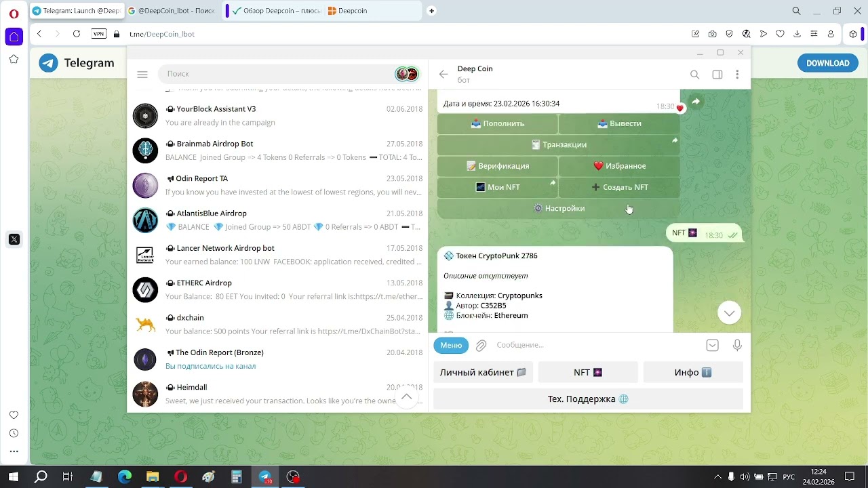Open Избранное bot button
The width and height of the screenshot is (868, 488).
[x=619, y=166]
